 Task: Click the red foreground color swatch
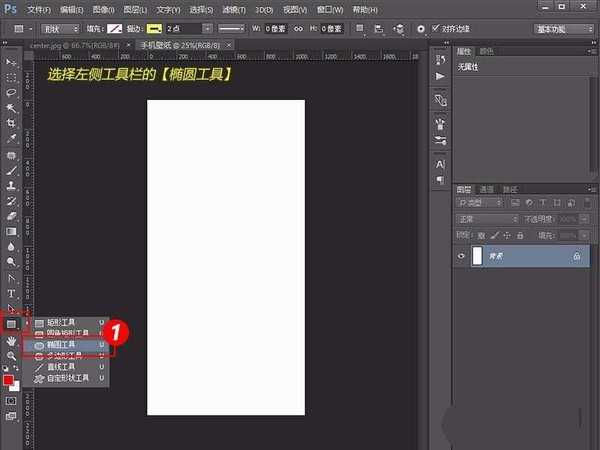pos(8,380)
